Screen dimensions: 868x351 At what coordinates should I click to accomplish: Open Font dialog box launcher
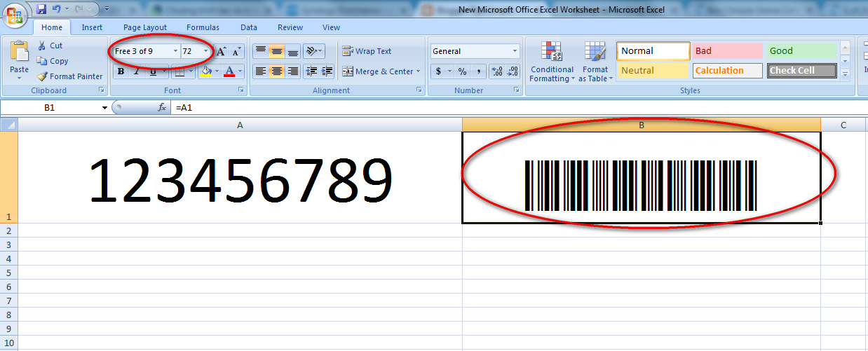(240, 90)
